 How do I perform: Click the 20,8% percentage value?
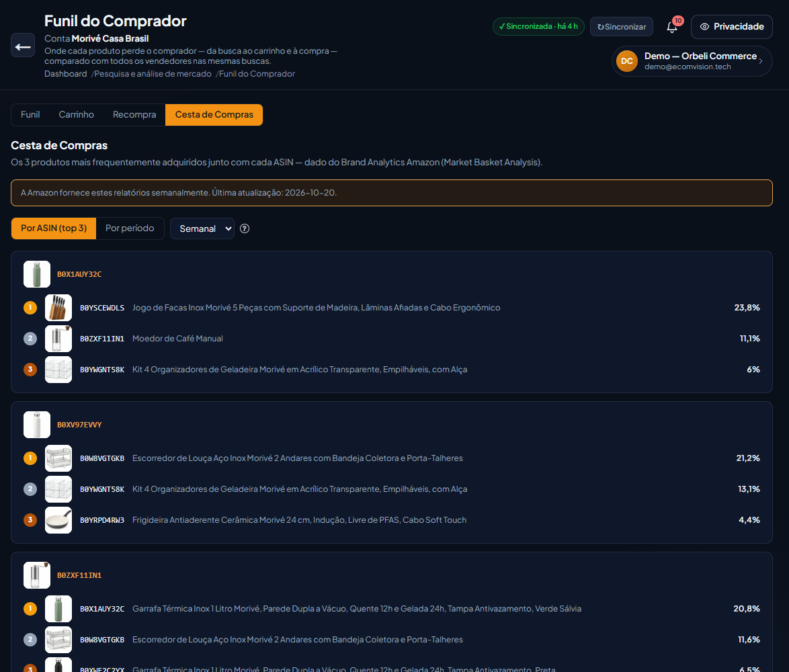click(x=747, y=609)
